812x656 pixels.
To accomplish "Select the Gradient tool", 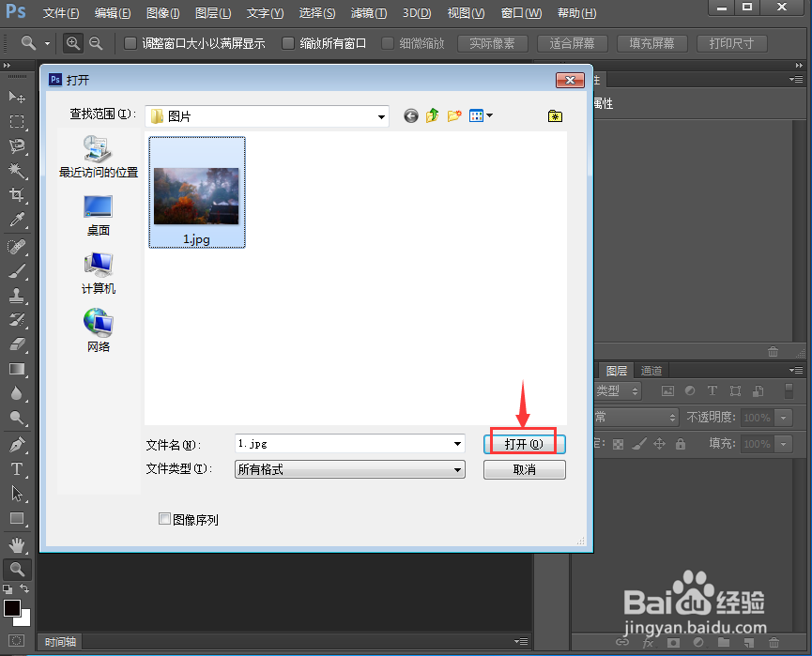I will tap(17, 369).
